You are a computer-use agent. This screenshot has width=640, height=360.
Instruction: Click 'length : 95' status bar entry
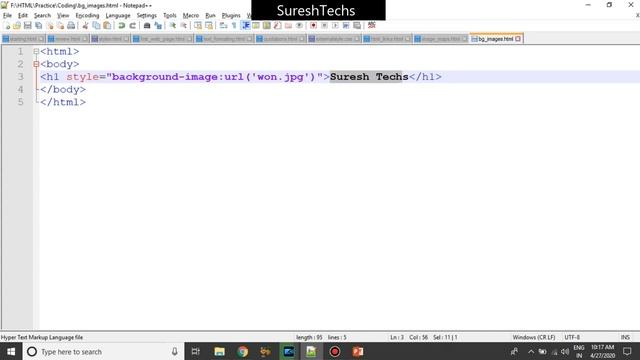pyautogui.click(x=309, y=337)
